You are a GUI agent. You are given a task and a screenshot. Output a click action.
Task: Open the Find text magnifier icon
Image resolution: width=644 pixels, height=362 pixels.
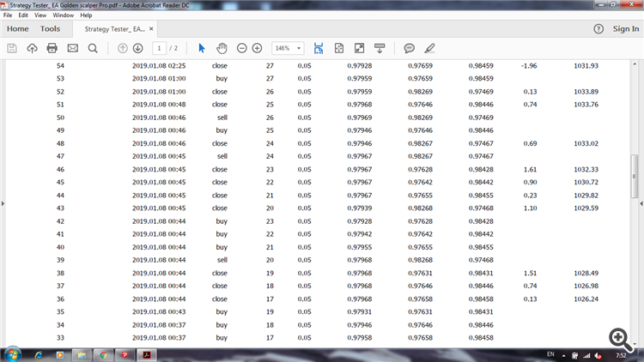(x=93, y=48)
